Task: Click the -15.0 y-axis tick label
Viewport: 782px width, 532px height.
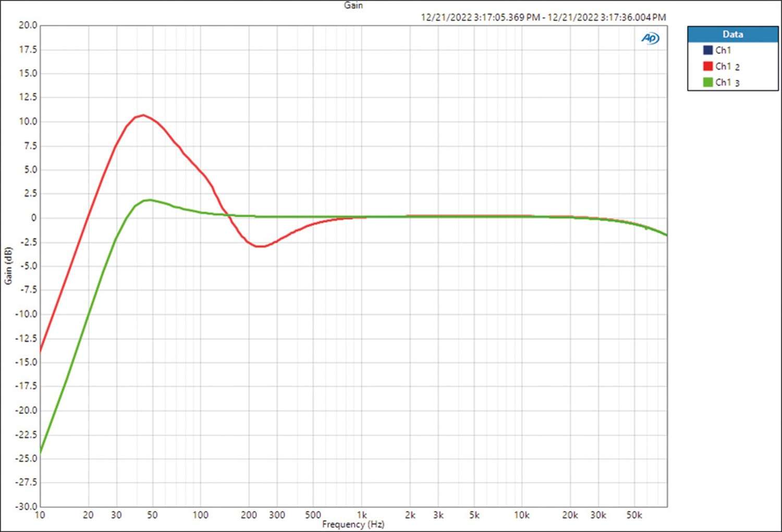Action: point(26,362)
